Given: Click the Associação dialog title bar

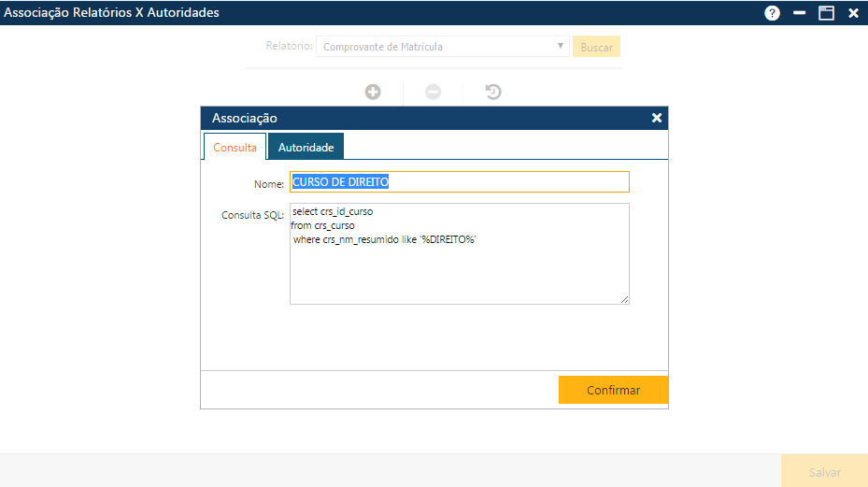Looking at the screenshot, I should click(x=420, y=118).
